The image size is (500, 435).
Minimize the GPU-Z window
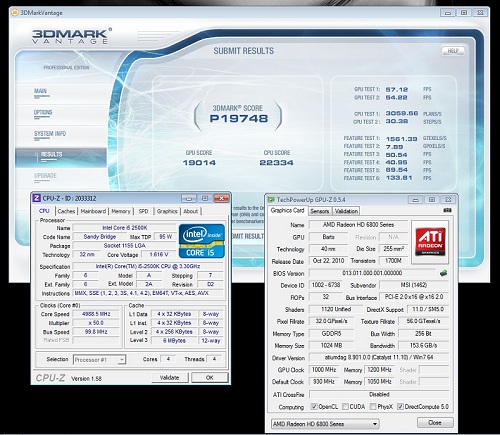pyautogui.click(x=415, y=200)
